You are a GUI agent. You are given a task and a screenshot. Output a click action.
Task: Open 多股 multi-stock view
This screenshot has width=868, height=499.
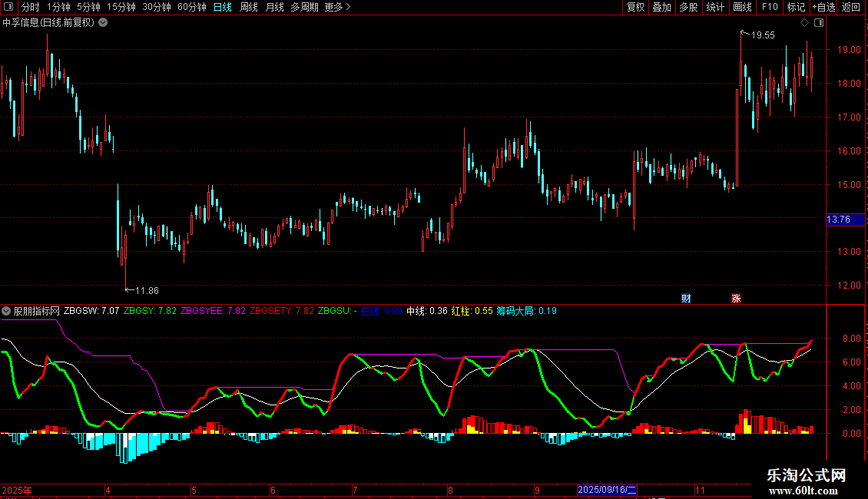click(688, 7)
